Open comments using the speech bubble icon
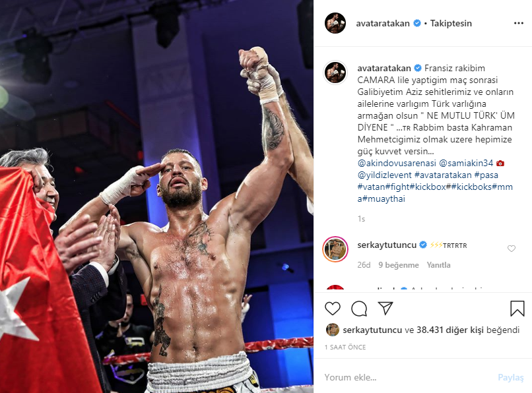The height and width of the screenshot is (393, 532). click(x=359, y=309)
